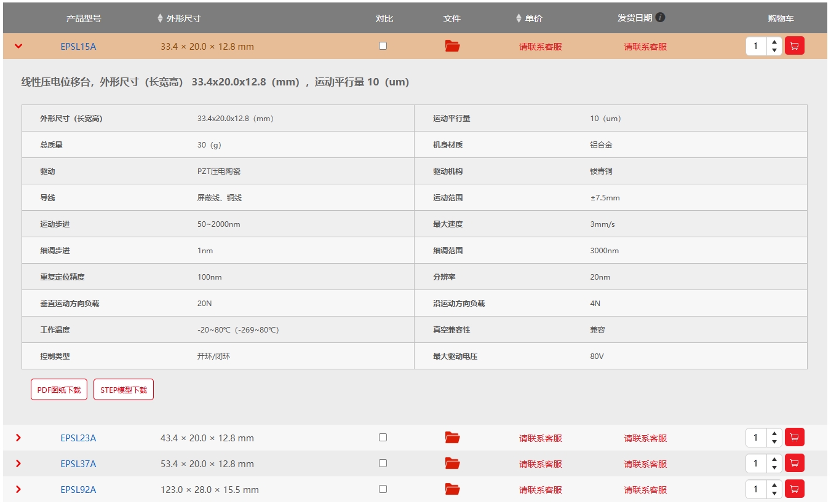The height and width of the screenshot is (504, 831).
Task: Click the info icon beside 发货日期
Action: point(660,17)
